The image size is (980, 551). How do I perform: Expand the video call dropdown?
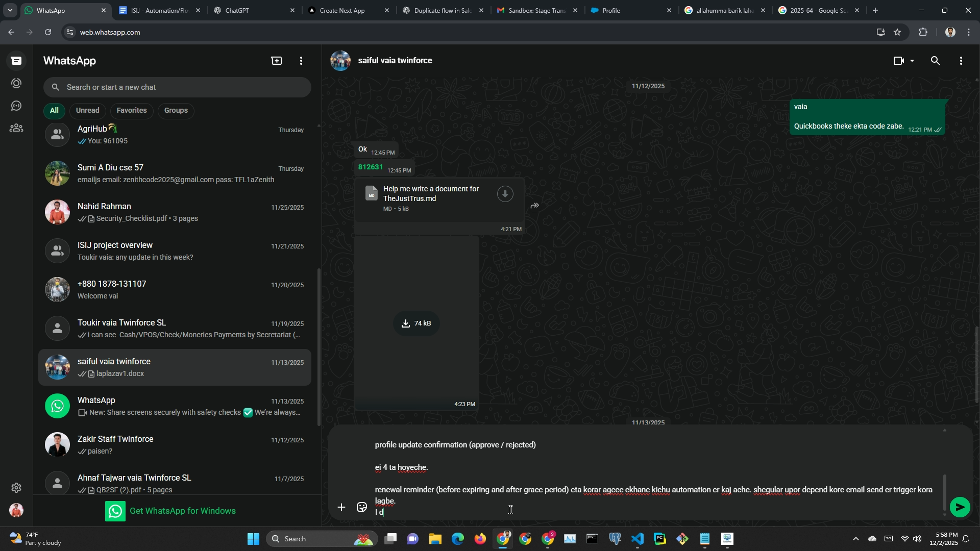912,61
